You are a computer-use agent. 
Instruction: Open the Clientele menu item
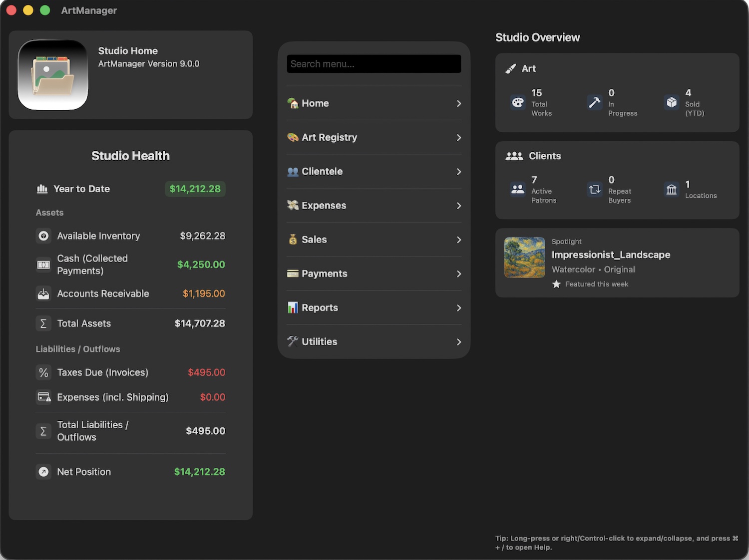tap(322, 172)
